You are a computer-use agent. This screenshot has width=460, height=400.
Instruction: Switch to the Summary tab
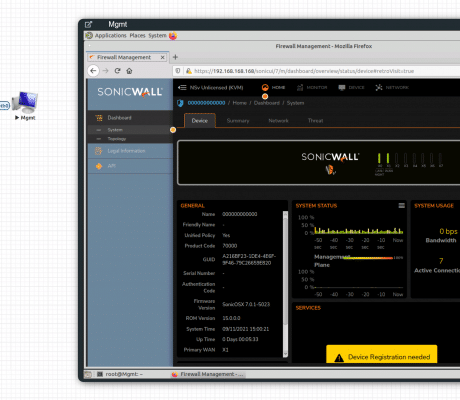(x=238, y=121)
